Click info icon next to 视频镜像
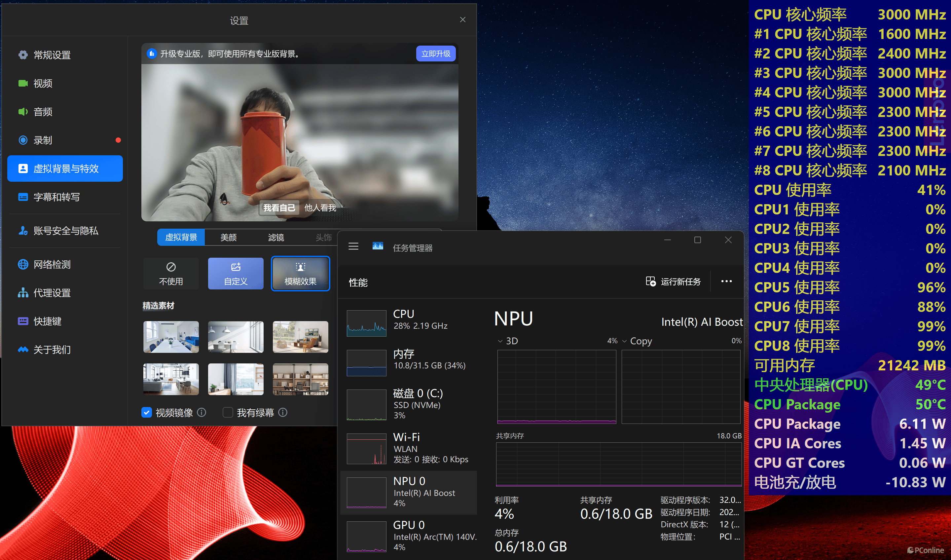 (201, 412)
